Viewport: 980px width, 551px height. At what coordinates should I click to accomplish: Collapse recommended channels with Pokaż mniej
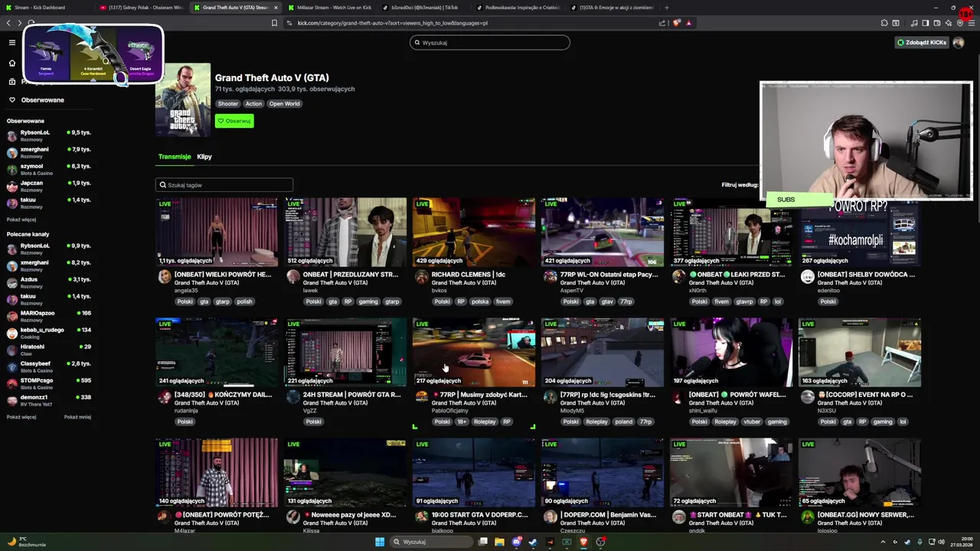[x=77, y=417]
